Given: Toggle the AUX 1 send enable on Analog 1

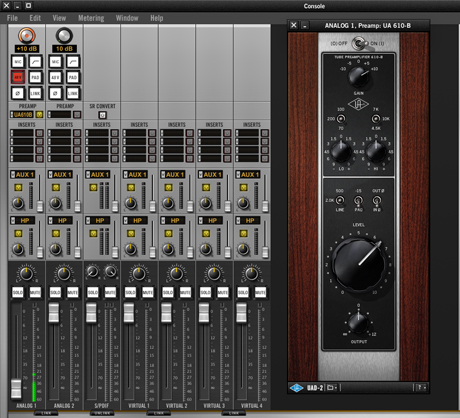Looking at the screenshot, I should pos(18,188).
